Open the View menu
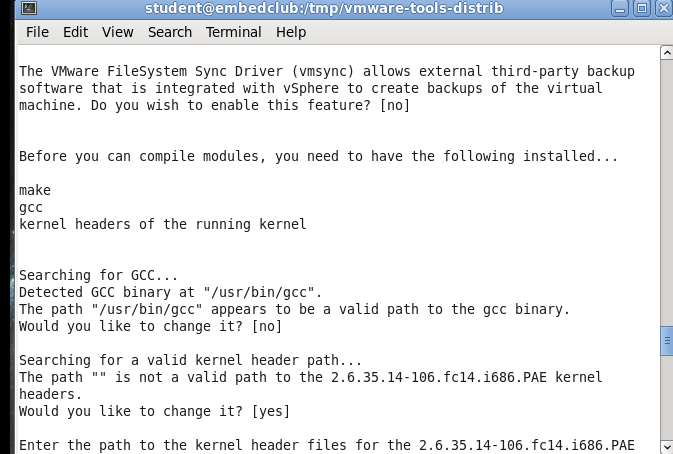The width and height of the screenshot is (673, 454). point(118,32)
